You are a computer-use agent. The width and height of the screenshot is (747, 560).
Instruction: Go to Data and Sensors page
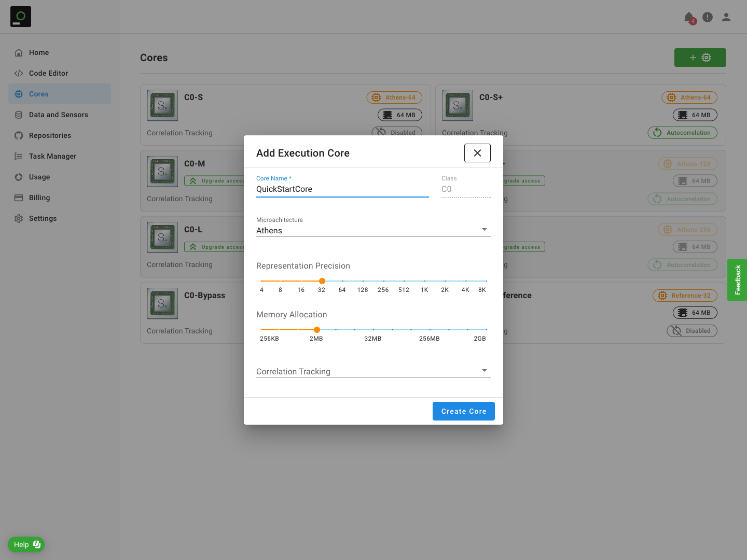58,115
